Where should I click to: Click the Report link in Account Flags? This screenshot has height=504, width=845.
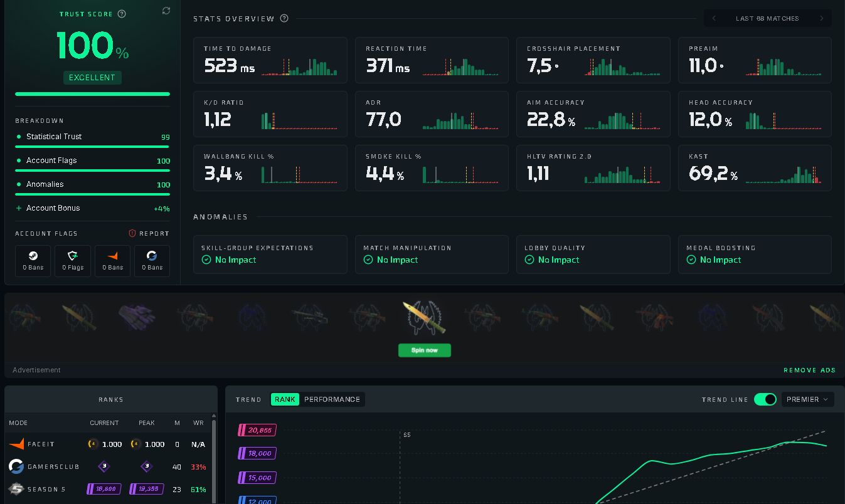(x=149, y=233)
